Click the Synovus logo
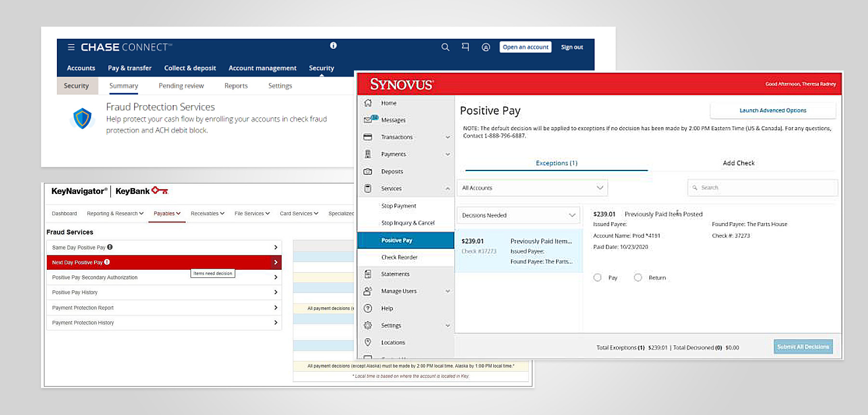The height and width of the screenshot is (415, 868). tap(402, 84)
